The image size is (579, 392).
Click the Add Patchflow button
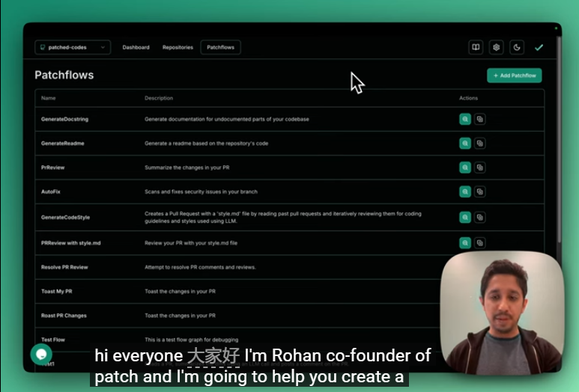click(x=514, y=76)
